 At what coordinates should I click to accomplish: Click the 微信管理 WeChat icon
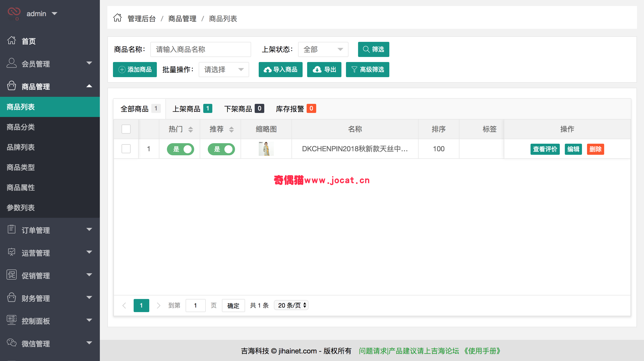pos(12,343)
